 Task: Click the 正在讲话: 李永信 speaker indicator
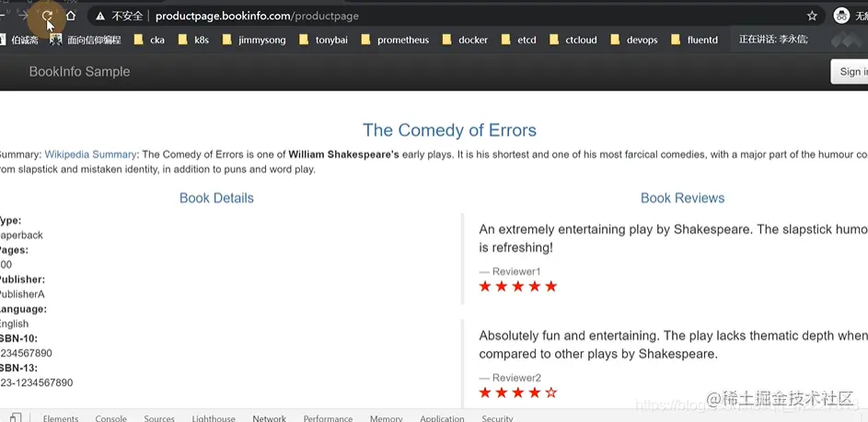pyautogui.click(x=773, y=40)
